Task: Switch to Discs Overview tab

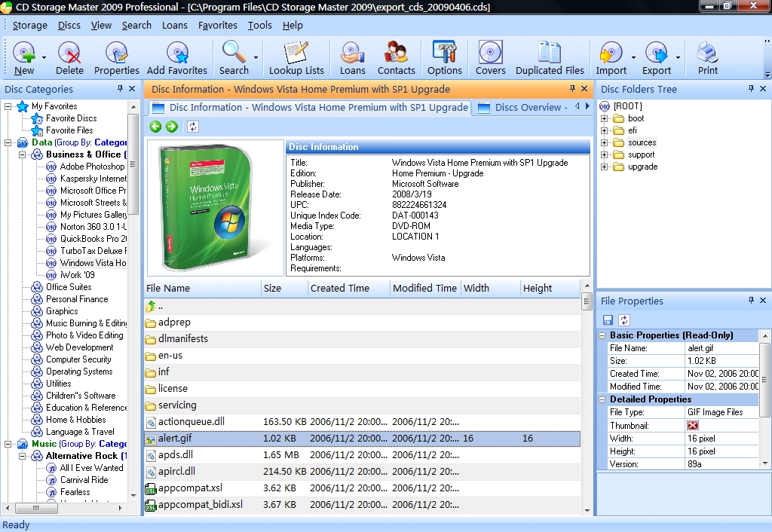Action: point(523,108)
